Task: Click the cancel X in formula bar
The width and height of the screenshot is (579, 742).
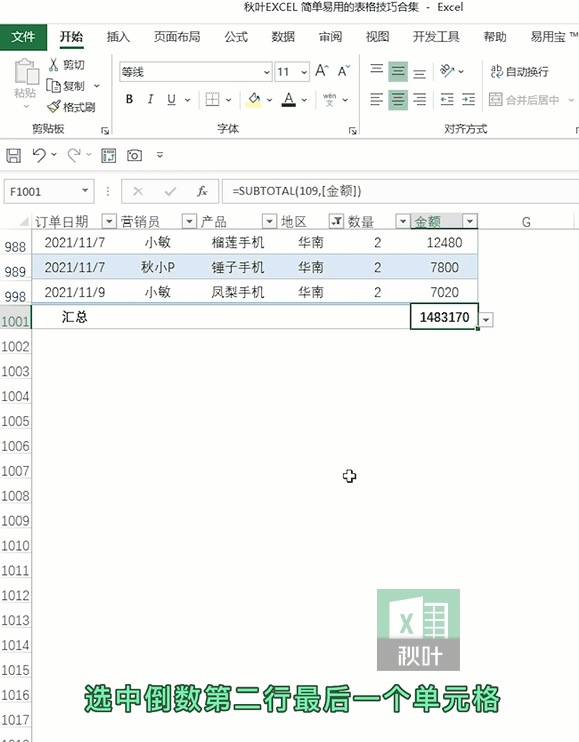Action: (138, 192)
